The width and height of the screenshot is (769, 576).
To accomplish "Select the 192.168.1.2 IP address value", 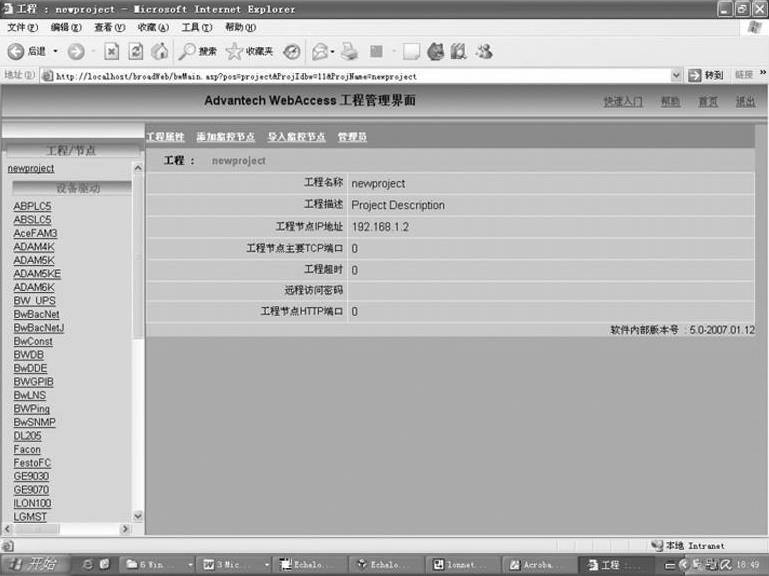I will pyautogui.click(x=380, y=227).
